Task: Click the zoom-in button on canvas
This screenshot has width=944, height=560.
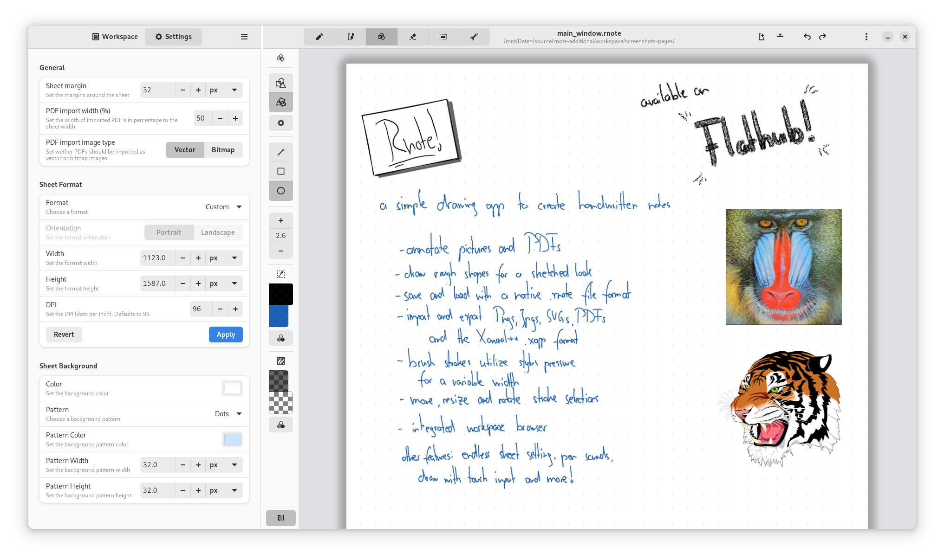Action: click(280, 221)
